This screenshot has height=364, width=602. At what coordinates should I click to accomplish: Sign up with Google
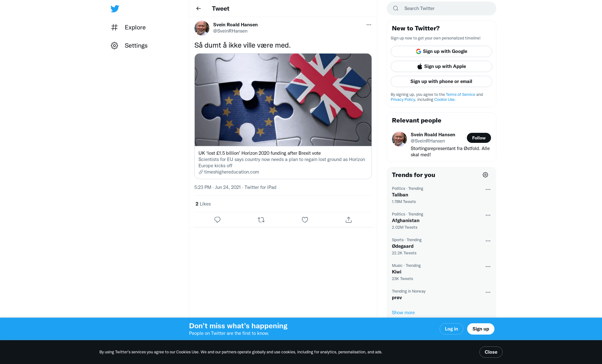pos(441,51)
